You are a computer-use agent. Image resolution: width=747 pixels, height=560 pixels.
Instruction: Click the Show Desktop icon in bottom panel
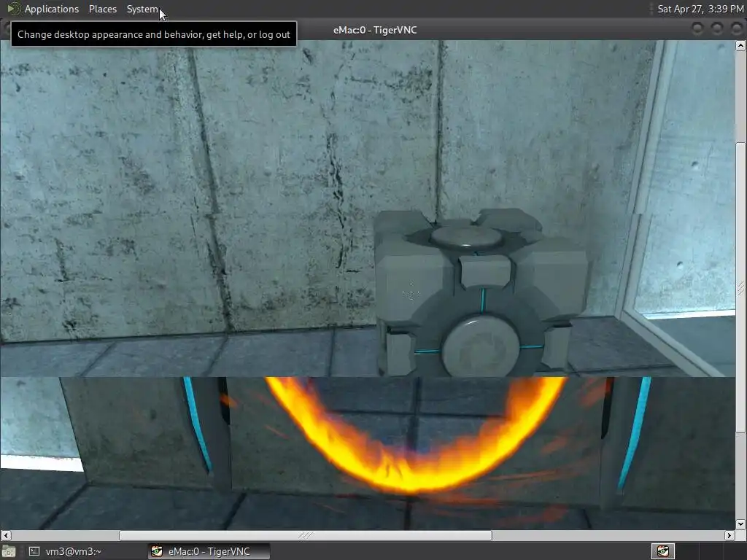[9, 551]
